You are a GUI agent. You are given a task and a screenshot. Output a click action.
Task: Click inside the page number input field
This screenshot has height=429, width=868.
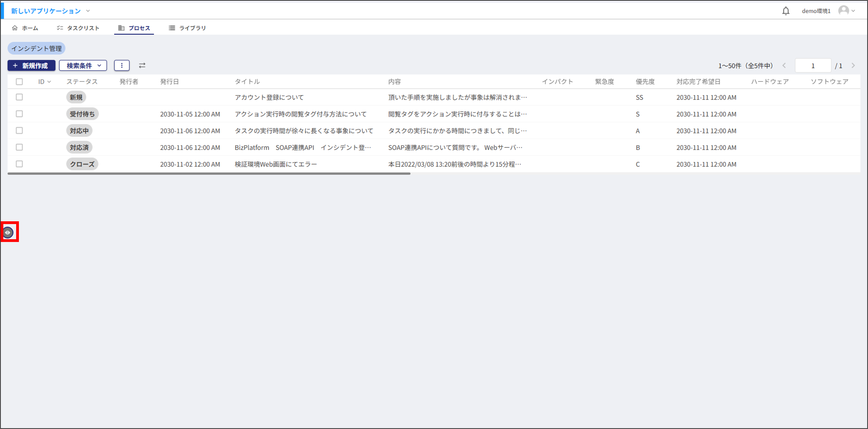813,65
